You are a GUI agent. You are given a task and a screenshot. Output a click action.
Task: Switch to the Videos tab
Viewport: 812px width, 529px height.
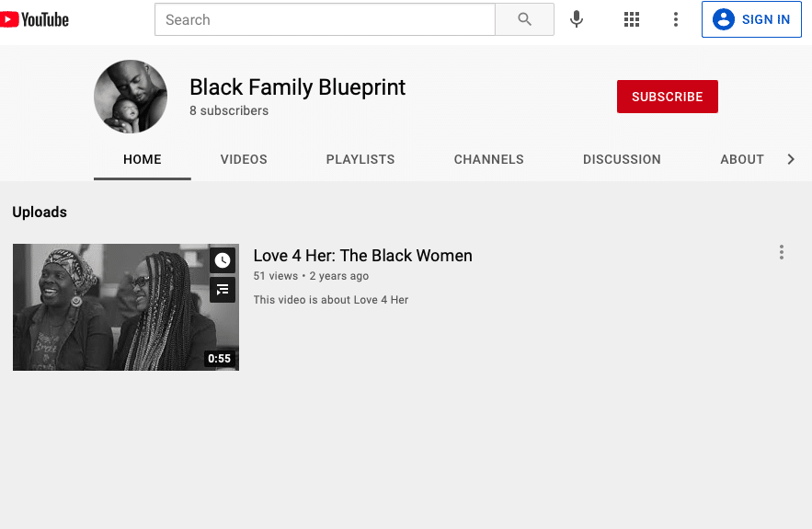(244, 159)
